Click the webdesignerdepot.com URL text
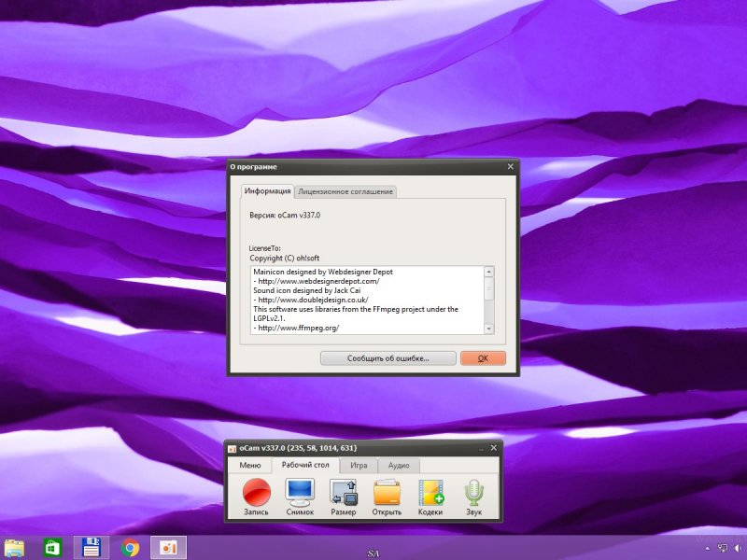747x560 pixels. click(x=319, y=281)
